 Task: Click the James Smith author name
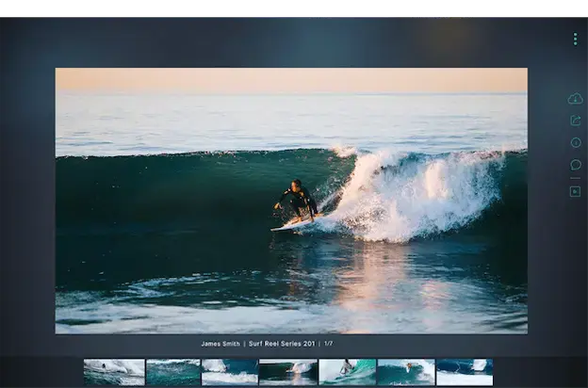click(x=220, y=344)
